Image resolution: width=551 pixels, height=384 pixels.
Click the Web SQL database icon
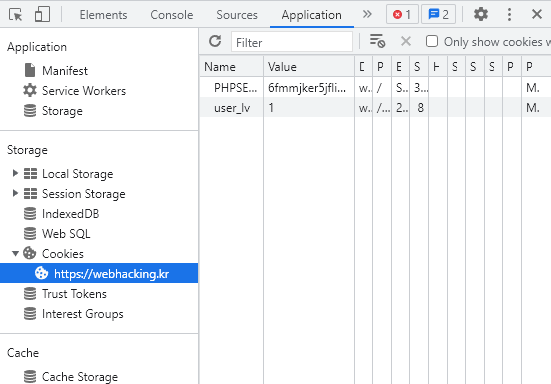coord(30,234)
